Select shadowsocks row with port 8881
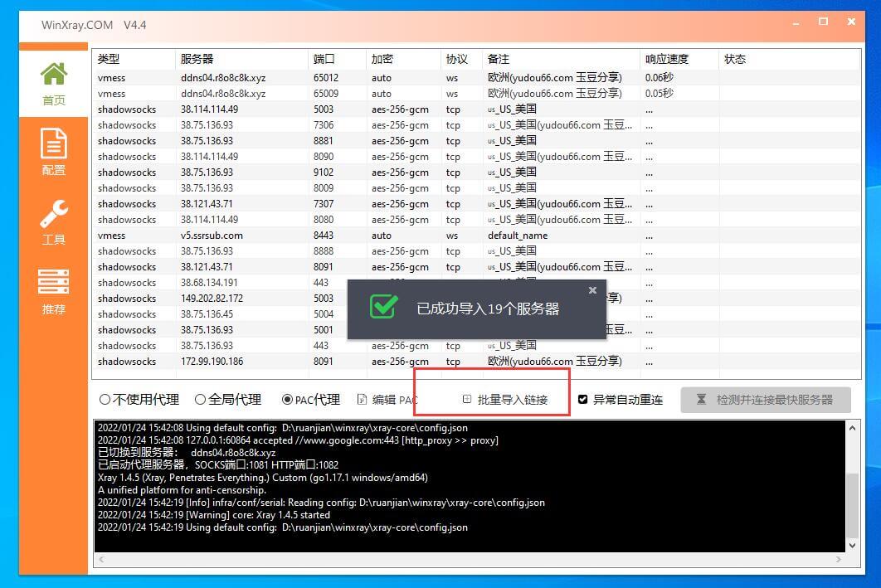 476,140
